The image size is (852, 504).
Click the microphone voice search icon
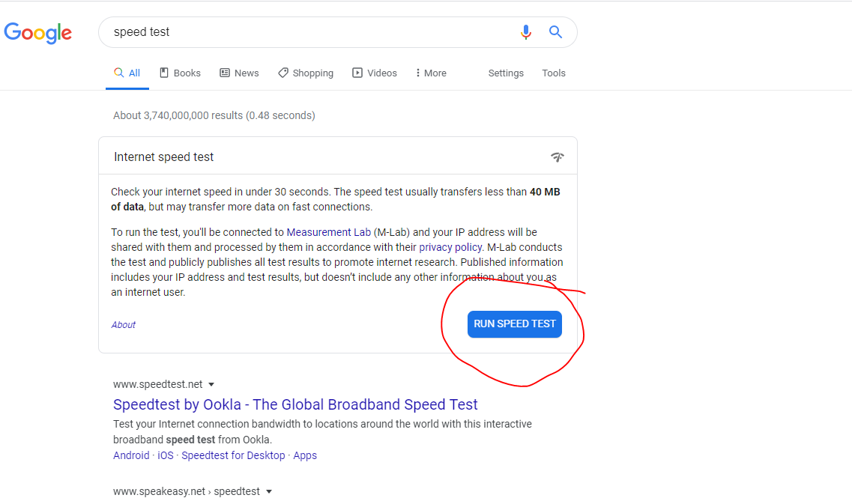coord(525,32)
